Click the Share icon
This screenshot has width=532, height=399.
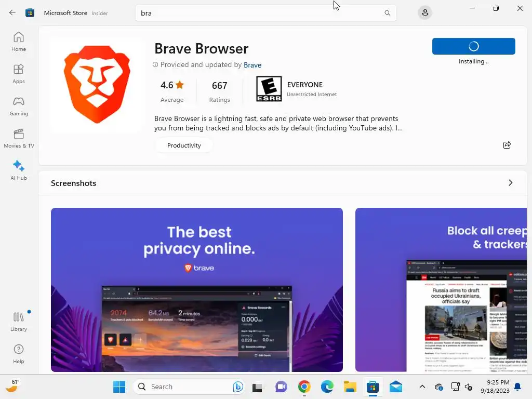507,145
